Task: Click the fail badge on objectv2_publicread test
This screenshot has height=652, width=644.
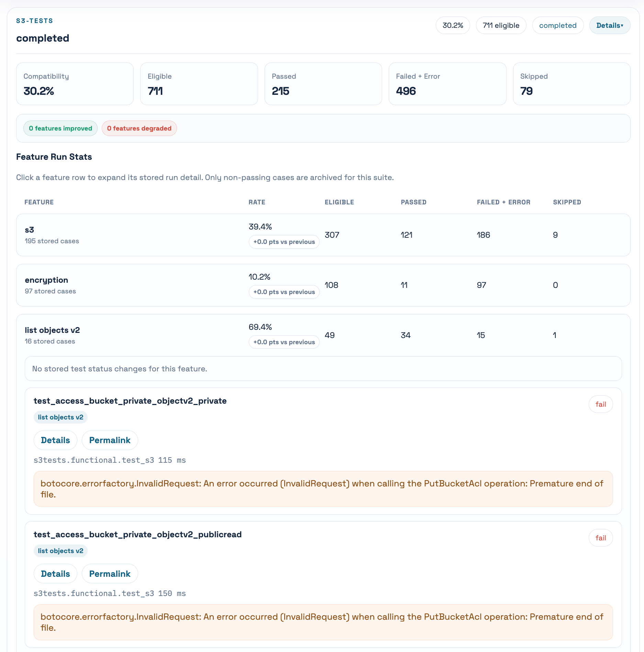Action: [x=601, y=538]
